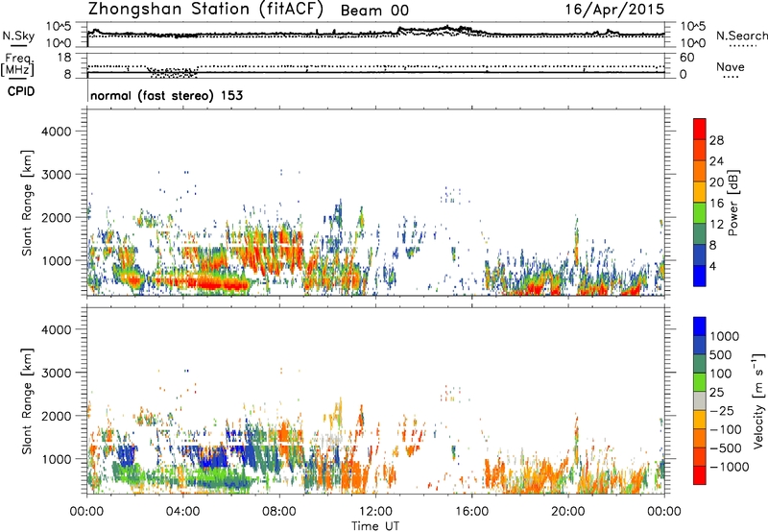Click the date '16/Apr/2015'
768x532 pixels.
click(615, 10)
